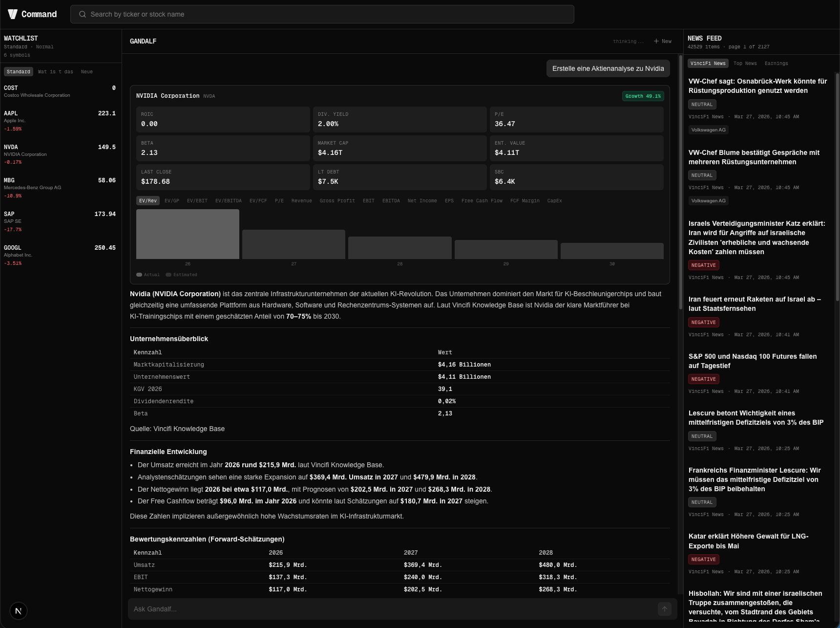The width and height of the screenshot is (840, 628).
Task: Open GOOGL Alphabet Inc. row
Action: [x=61, y=255]
